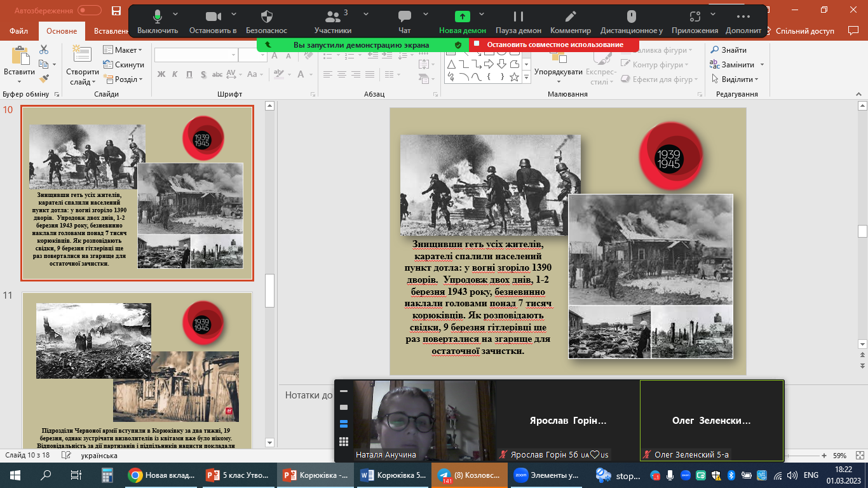868x488 pixels.
Task: Click Остановить совместное использование button
Action: [x=553, y=44]
